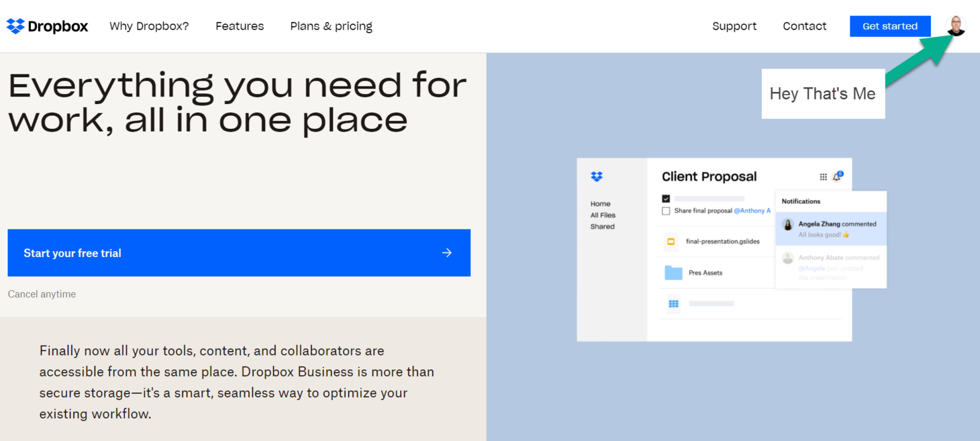Screen dimensions: 980x441
Task: Click the apps grid icon beside Client Proposal
Action: coord(823,177)
